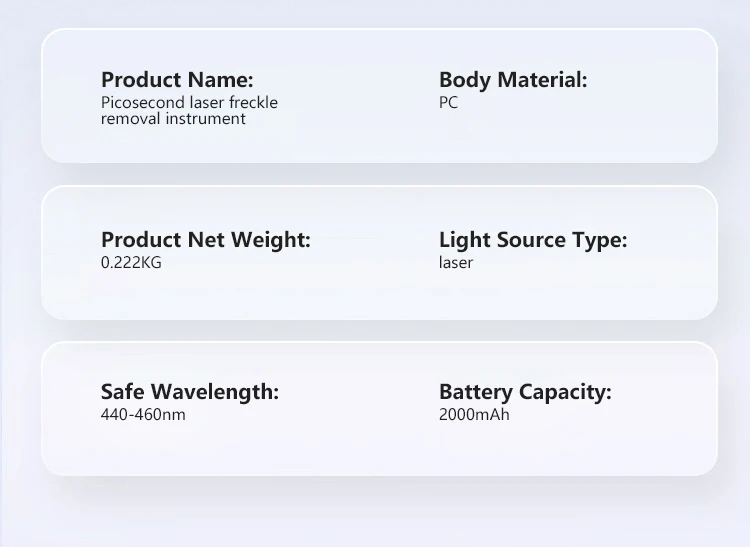Screen dimensions: 750x547
Task: Click the Safe Wavelength heading
Action: [x=189, y=392]
